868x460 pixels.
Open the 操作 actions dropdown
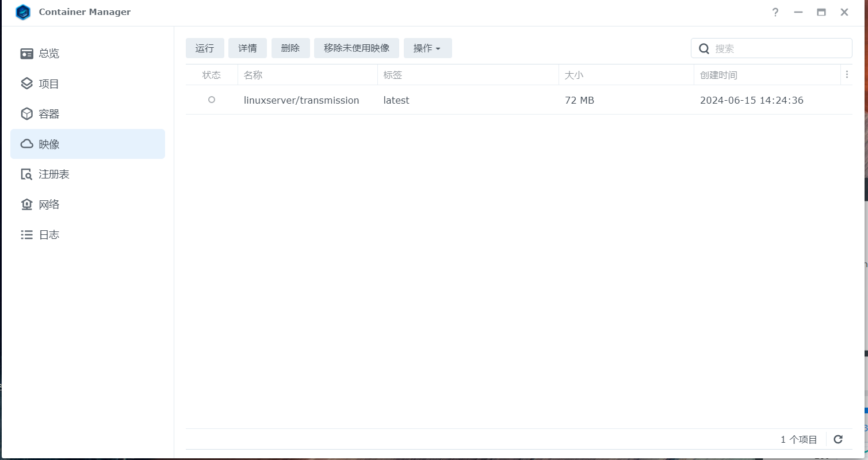pyautogui.click(x=427, y=48)
